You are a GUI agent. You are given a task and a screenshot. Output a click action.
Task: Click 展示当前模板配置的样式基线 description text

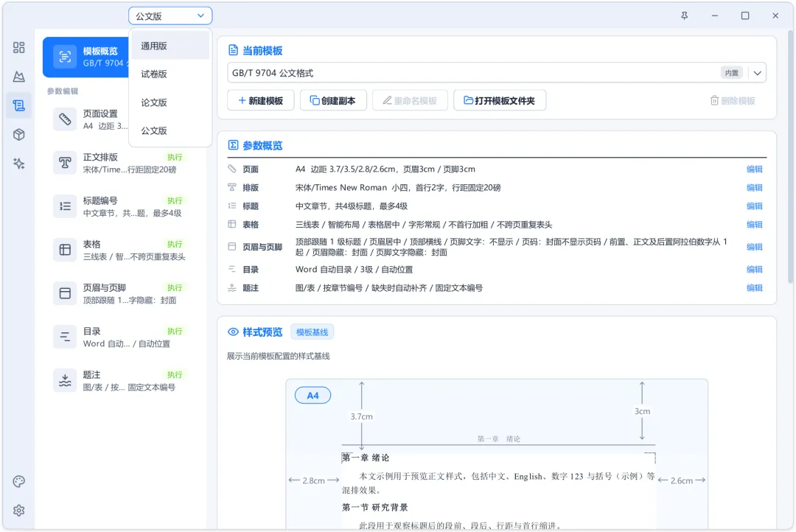278,357
